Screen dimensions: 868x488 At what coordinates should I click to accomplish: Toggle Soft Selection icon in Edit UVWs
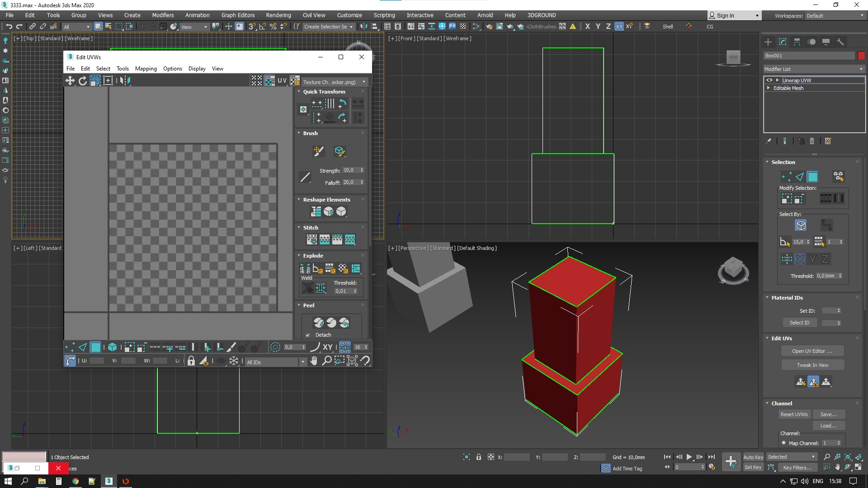(x=275, y=347)
